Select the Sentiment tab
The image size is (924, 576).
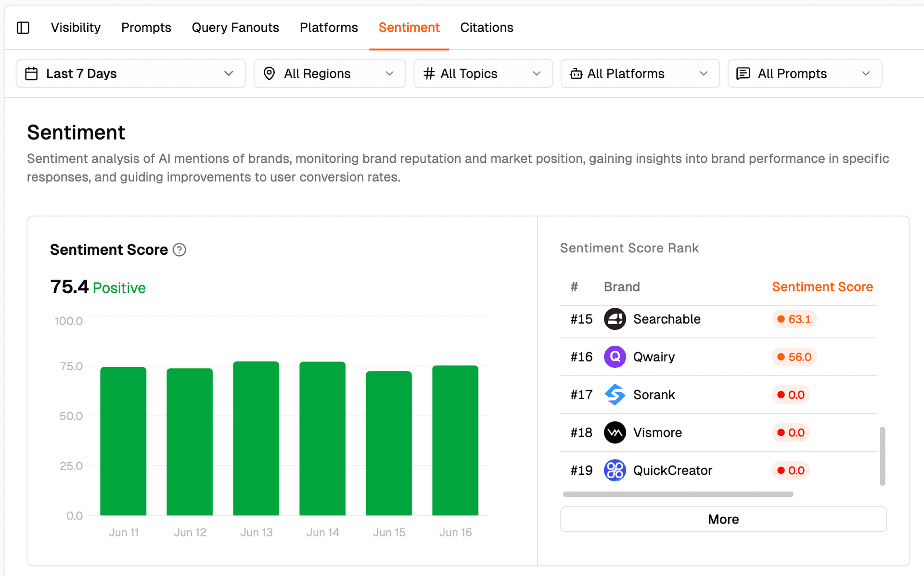click(409, 27)
